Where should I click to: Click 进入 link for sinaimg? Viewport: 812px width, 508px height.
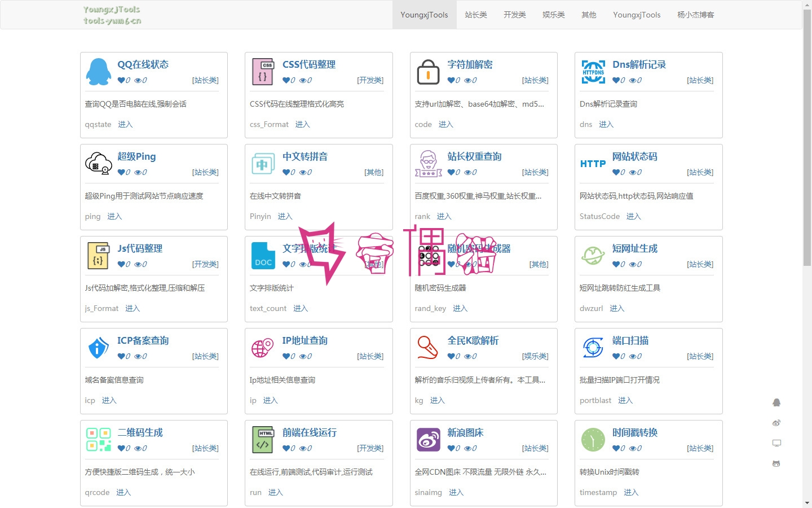coord(456,492)
